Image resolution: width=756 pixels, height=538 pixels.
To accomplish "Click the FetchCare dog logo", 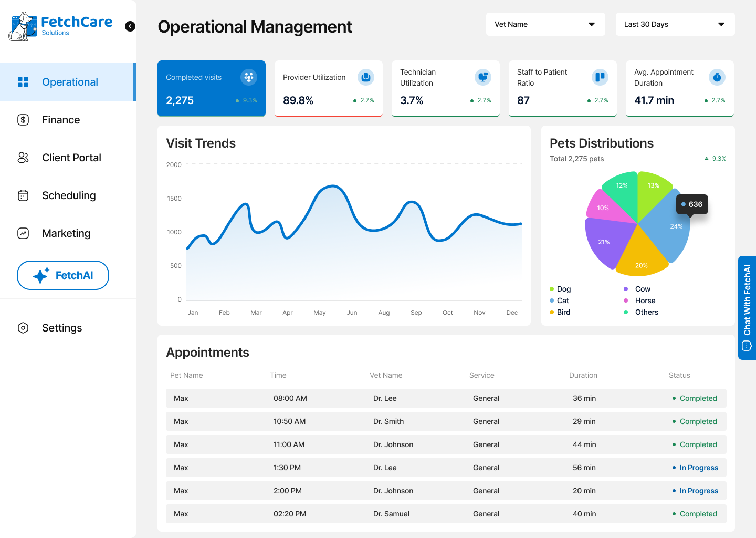I will click(22, 26).
